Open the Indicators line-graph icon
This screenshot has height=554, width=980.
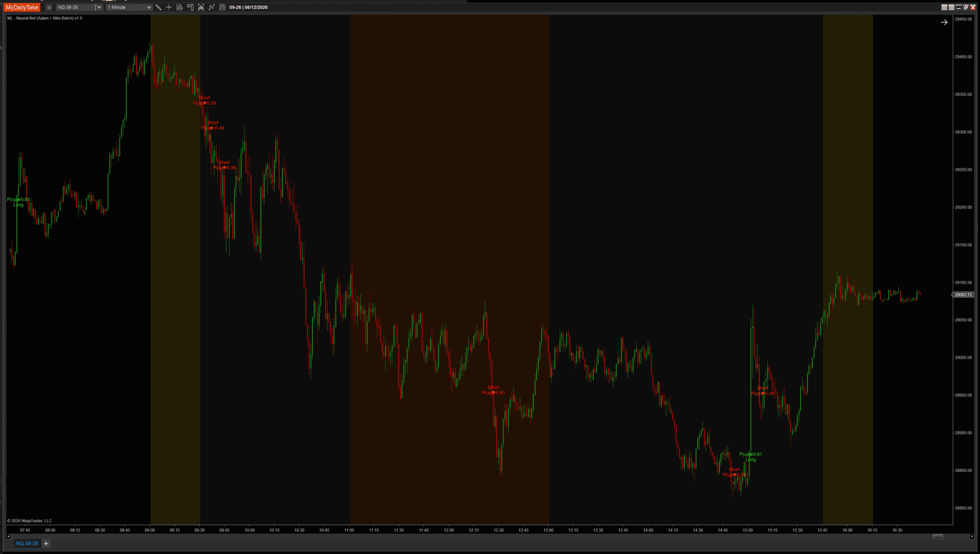[x=212, y=7]
